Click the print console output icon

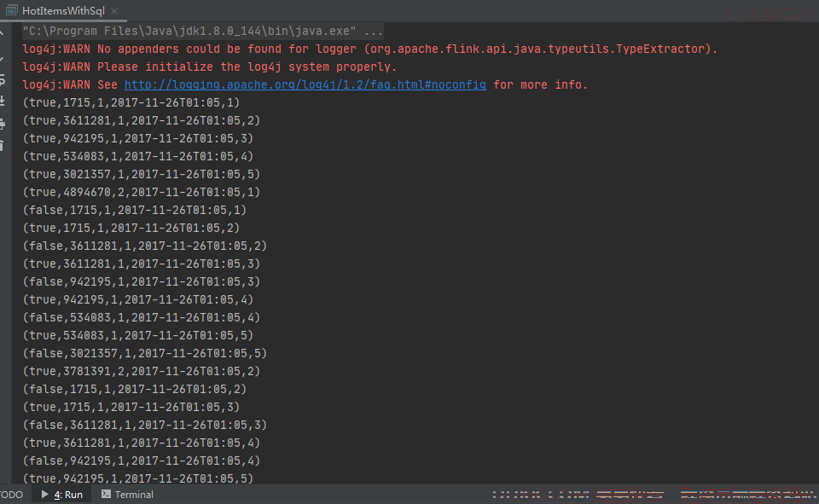coord(2,124)
